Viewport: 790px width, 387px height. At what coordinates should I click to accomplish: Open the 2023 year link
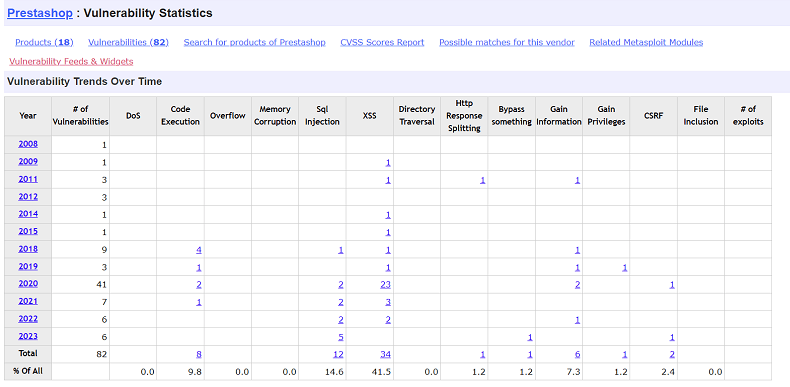click(x=28, y=336)
